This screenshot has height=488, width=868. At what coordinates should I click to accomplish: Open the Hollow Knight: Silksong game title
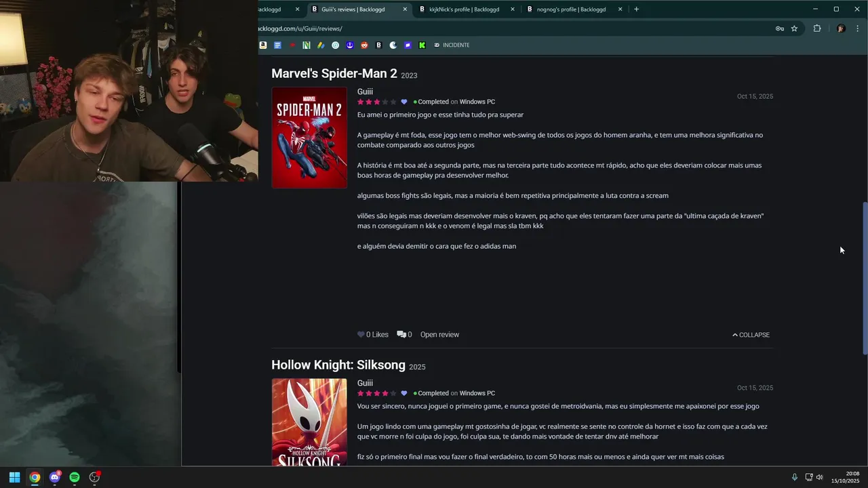point(338,365)
